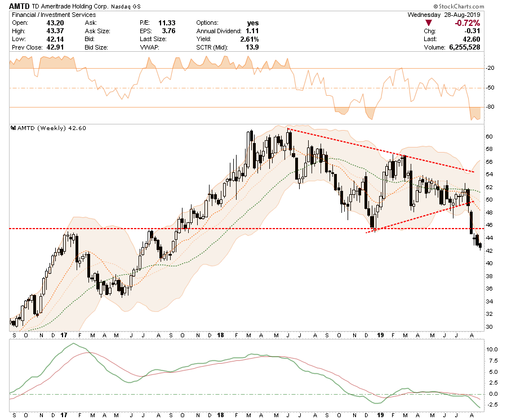The width and height of the screenshot is (507, 420).
Task: Select the TD Ameritrade Holding Corp. company name
Action: point(70,6)
